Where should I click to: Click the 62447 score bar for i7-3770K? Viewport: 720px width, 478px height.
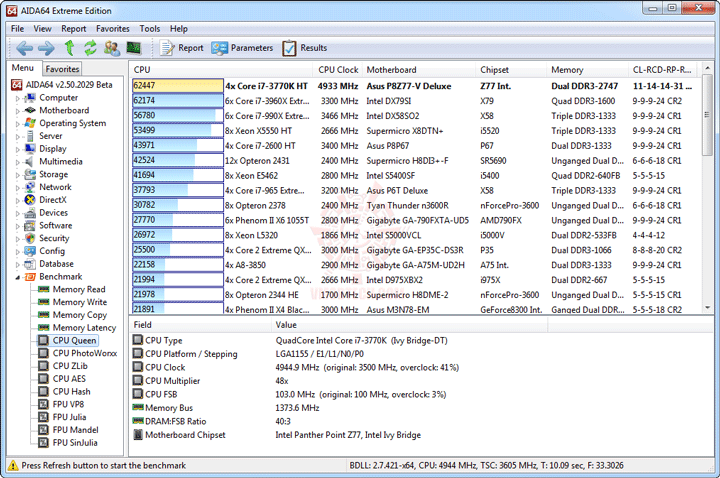[178, 86]
